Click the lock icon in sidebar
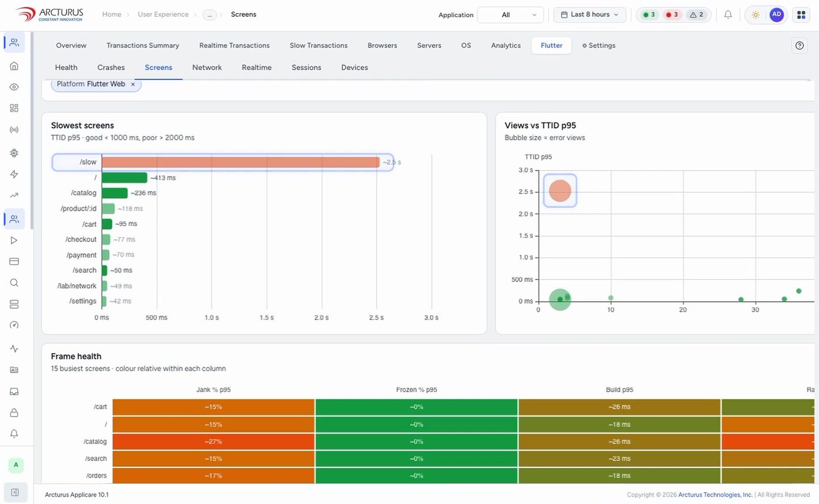The width and height of the screenshot is (819, 504). click(14, 413)
